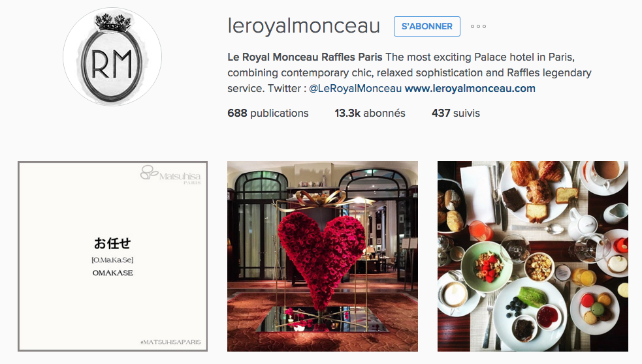Click the 688 publications count
The image size is (642, 364).
pyautogui.click(x=268, y=113)
